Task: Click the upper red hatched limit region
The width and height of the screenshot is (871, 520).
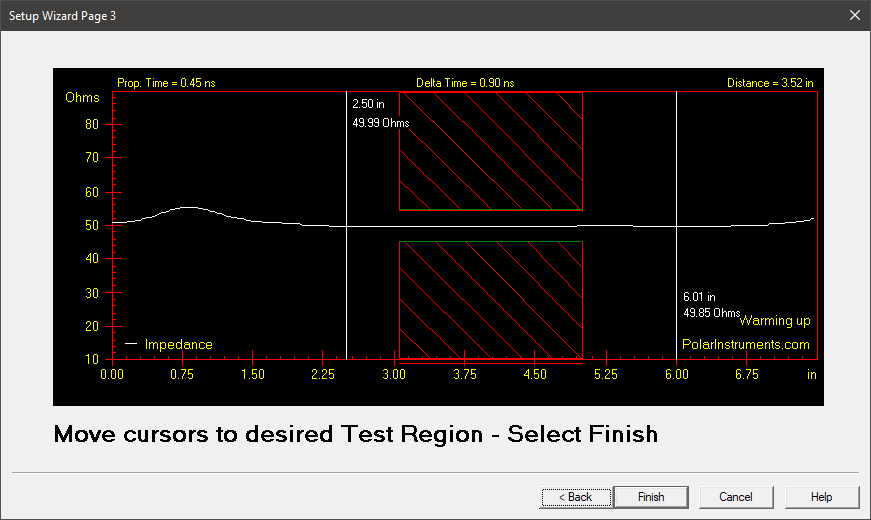Action: (x=491, y=151)
